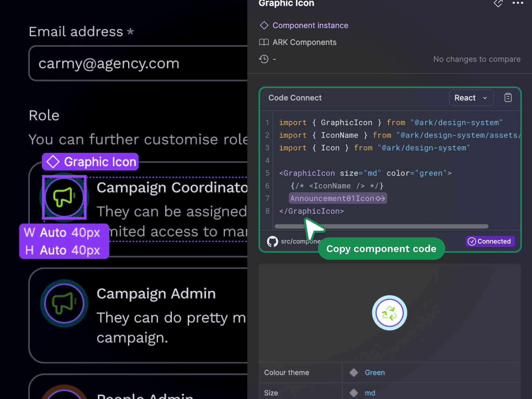Viewport: 532px width, 399px height.
Task: Click the "Role" section heading
Action: point(44,115)
